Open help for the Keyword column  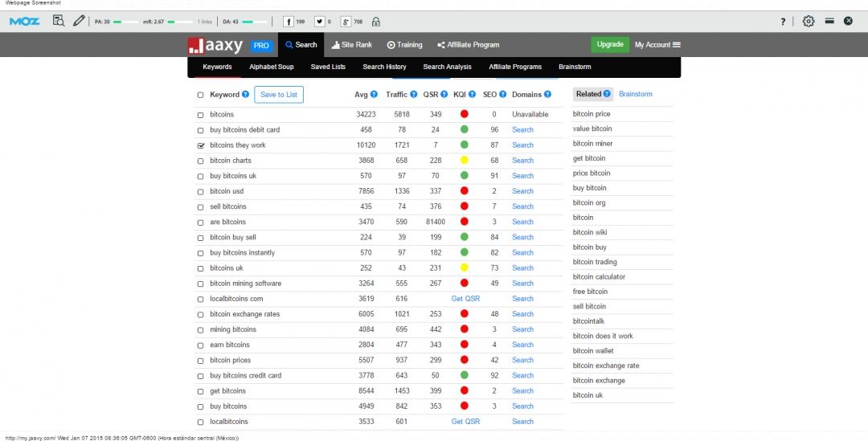(245, 95)
